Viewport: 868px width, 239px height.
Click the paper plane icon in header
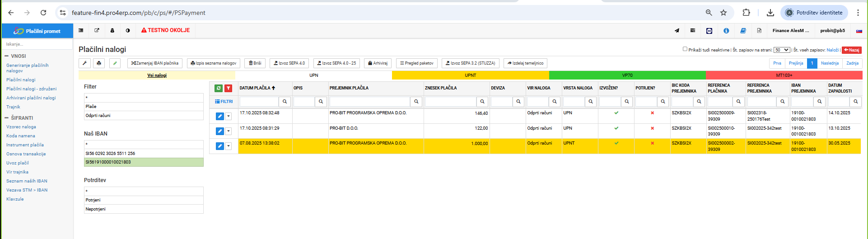tap(677, 31)
